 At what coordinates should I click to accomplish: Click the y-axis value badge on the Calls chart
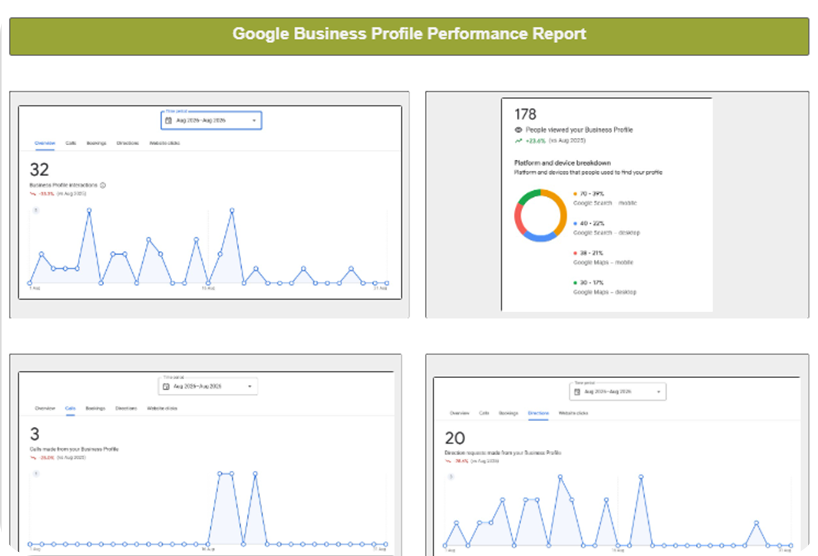click(36, 474)
